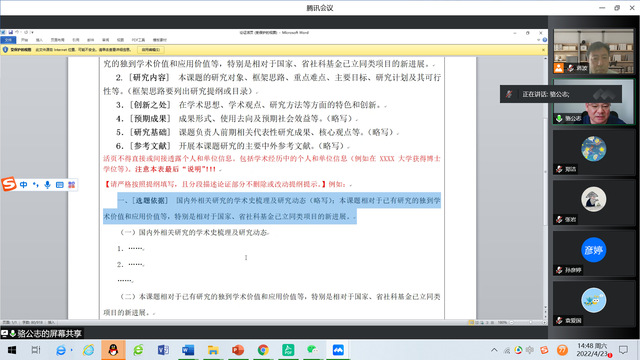
Task: Open the green PDF app on the taskbar
Action: pos(288,350)
